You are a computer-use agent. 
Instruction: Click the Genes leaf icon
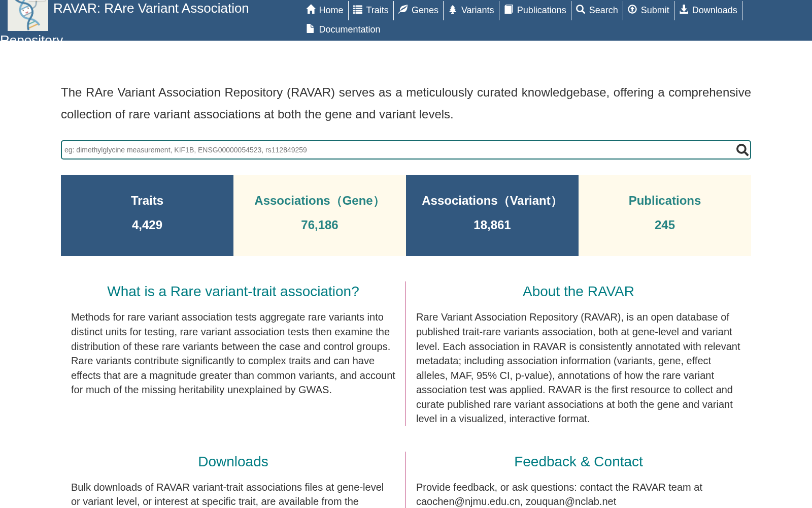pyautogui.click(x=403, y=10)
